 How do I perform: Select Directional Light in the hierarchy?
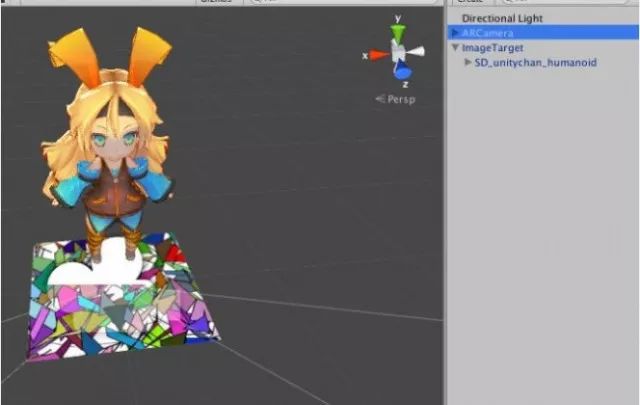point(503,18)
